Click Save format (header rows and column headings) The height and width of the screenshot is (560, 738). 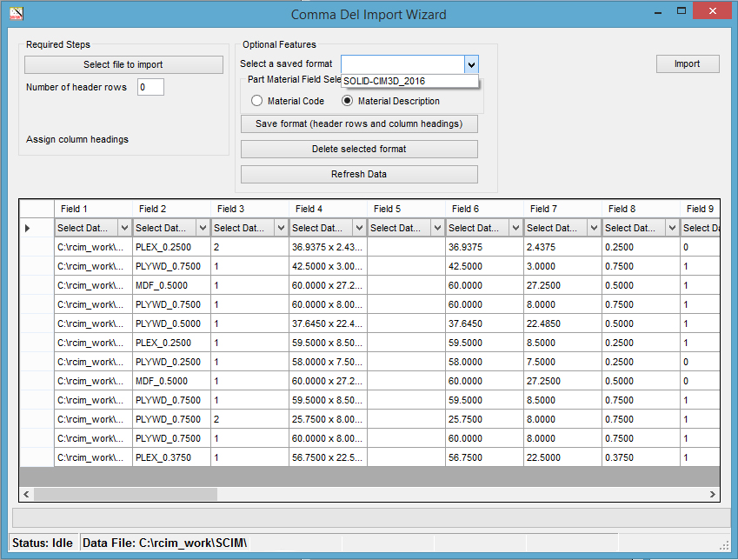click(x=359, y=123)
